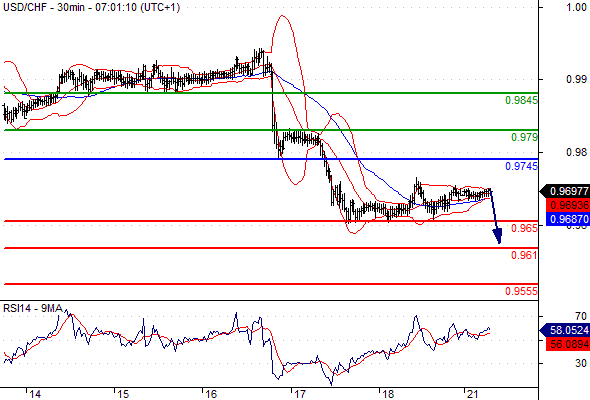Click the 0.9745 pivot level label
The height and width of the screenshot is (400, 590).
[x=521, y=166]
